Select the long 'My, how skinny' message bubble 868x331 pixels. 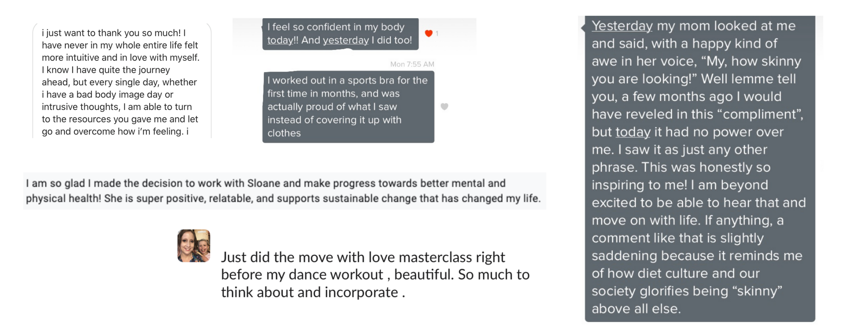(x=699, y=168)
